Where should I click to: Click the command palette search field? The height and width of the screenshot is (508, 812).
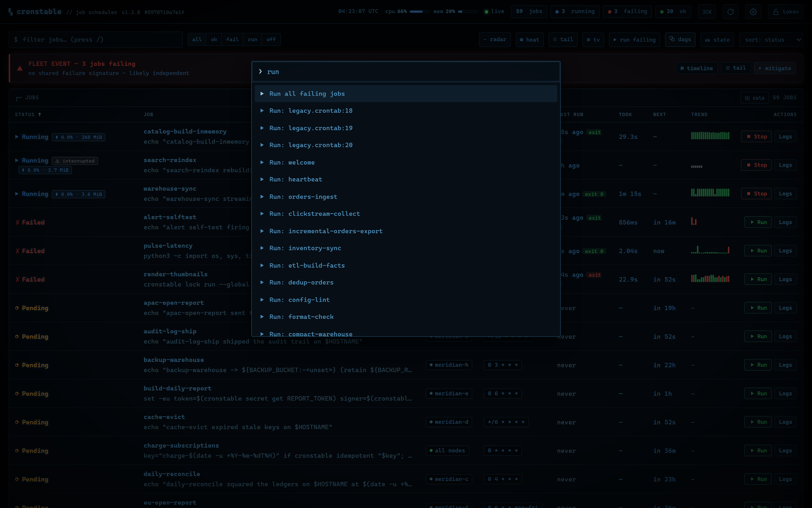pos(406,72)
